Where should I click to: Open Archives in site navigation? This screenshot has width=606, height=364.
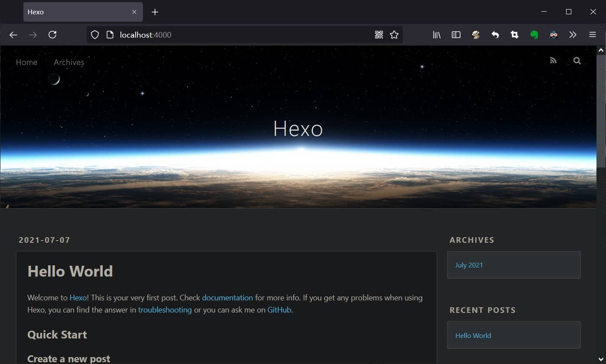tap(69, 62)
